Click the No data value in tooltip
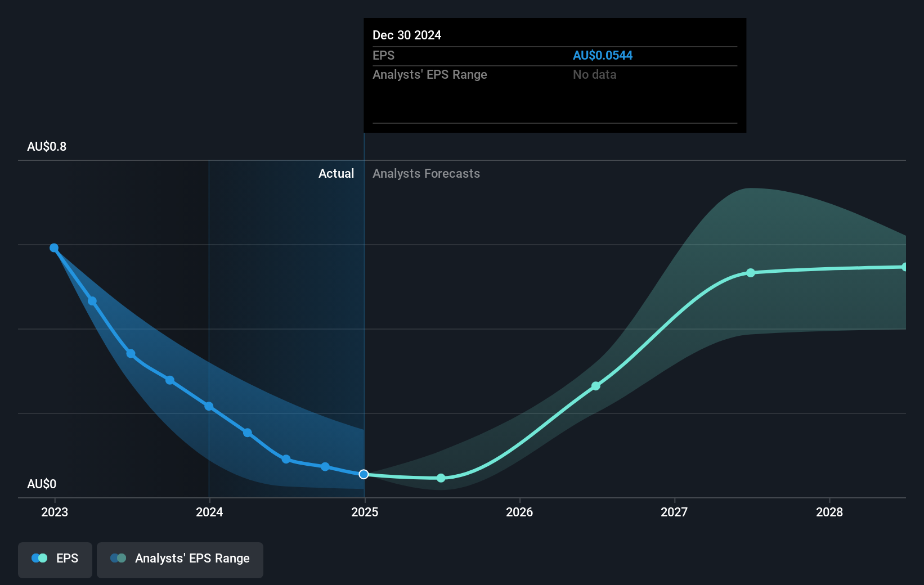 595,75
